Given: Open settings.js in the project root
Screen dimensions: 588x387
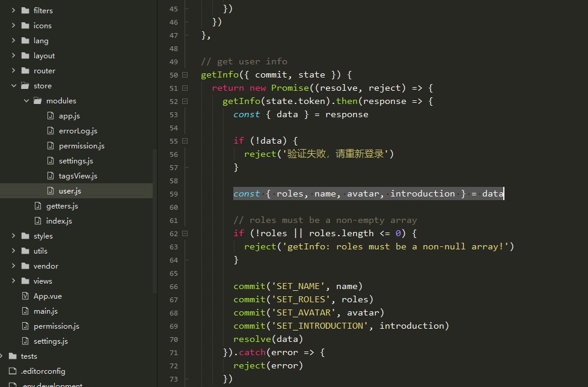Looking at the screenshot, I should pyautogui.click(x=51, y=341).
